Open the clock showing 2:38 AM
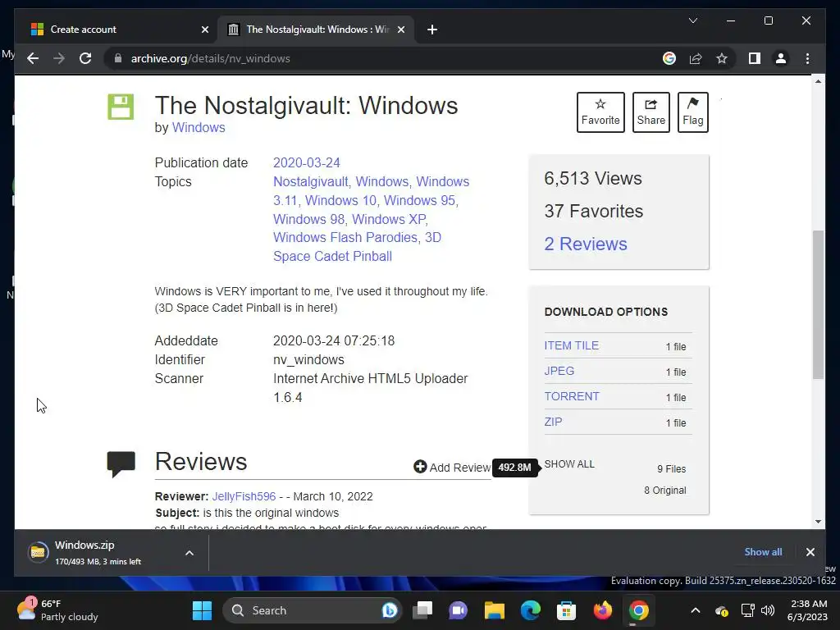Viewport: 840px width, 630px height. click(x=807, y=610)
